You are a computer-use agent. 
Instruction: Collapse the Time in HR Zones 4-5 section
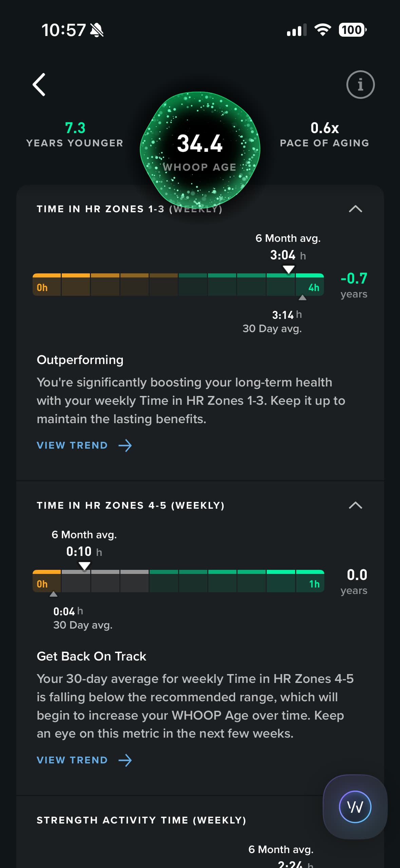pos(355,505)
